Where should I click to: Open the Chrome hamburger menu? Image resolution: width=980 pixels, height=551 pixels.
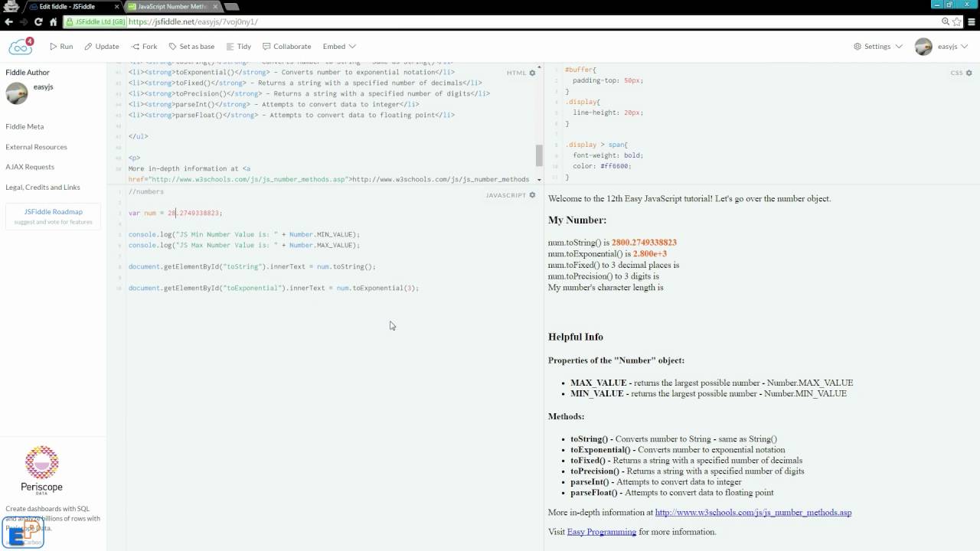click(x=972, y=21)
